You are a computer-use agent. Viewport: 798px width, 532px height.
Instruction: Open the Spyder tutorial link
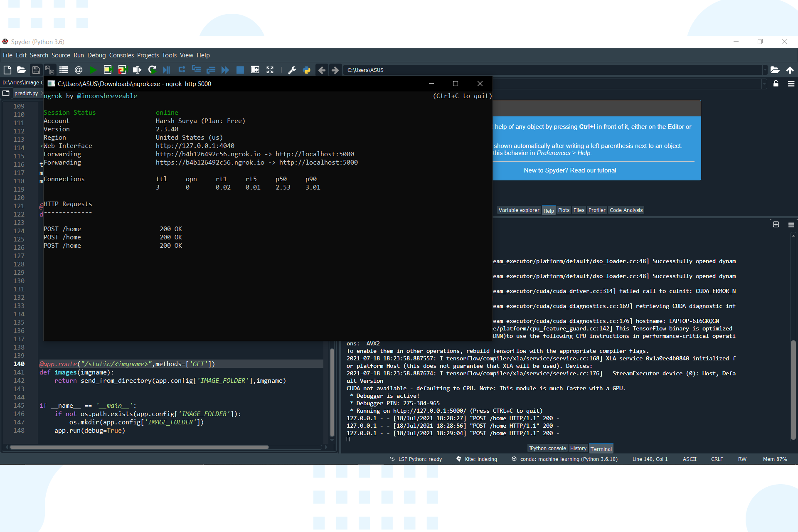point(606,170)
